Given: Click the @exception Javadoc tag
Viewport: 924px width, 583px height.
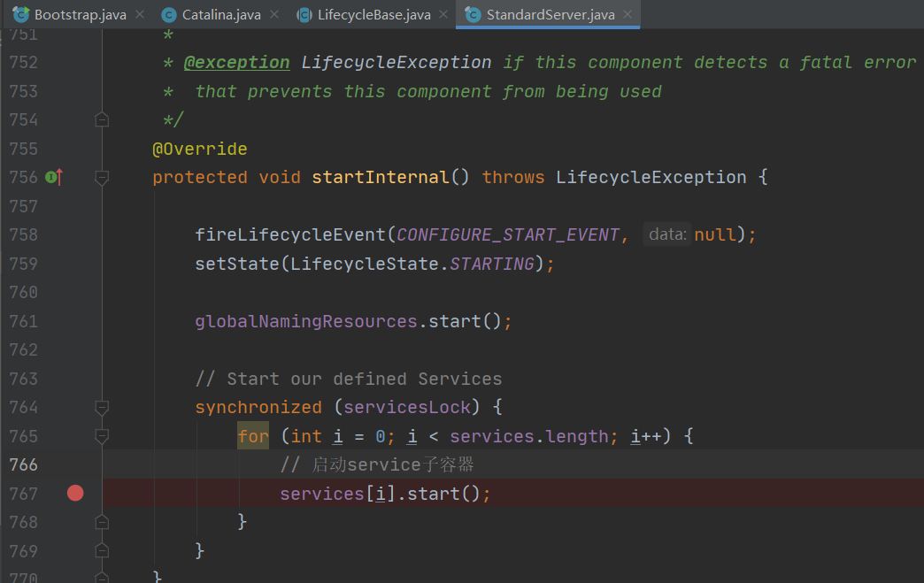Looking at the screenshot, I should (236, 63).
